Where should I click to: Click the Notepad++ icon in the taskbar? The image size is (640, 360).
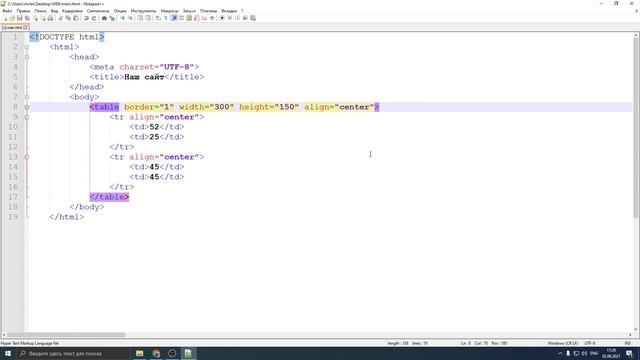click(x=188, y=353)
